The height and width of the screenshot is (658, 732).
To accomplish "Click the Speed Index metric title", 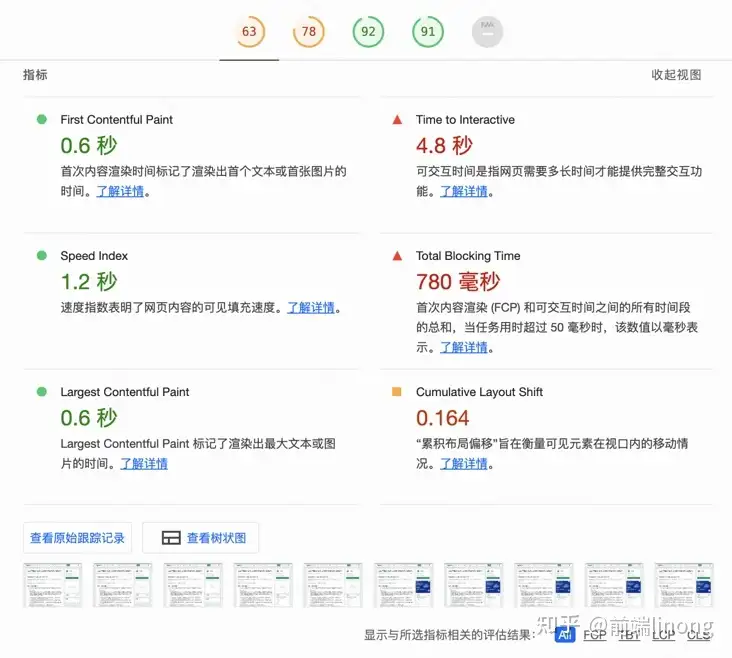I will coord(94,255).
